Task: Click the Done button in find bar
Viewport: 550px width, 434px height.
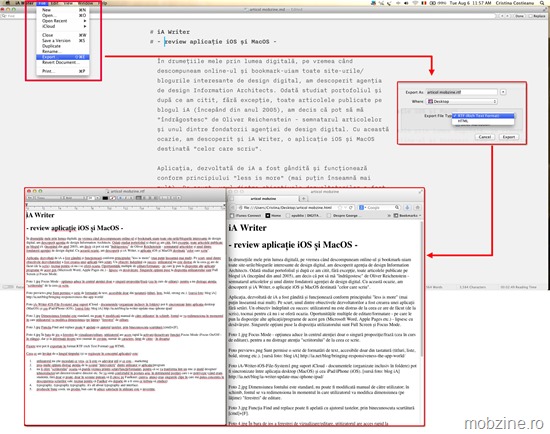Action: coord(519,16)
